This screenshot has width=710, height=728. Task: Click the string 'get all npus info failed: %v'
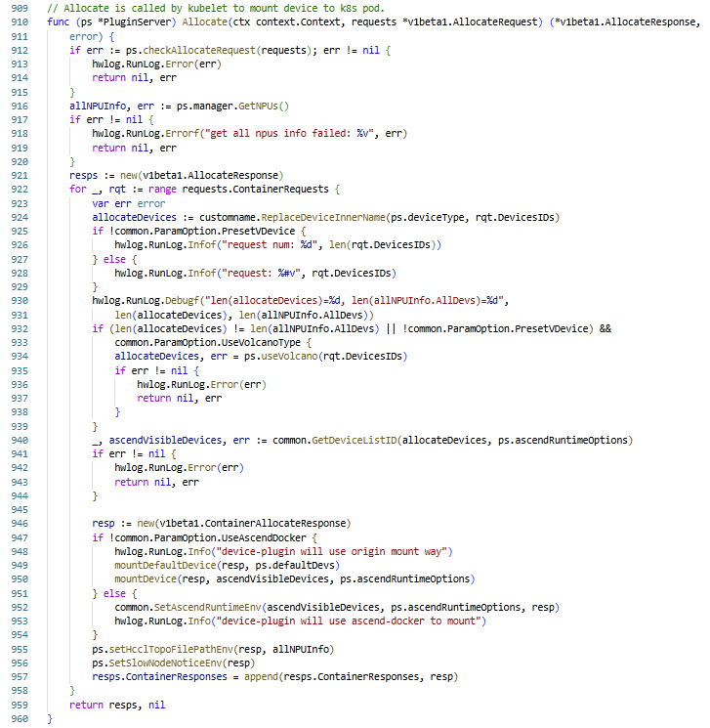290,134
